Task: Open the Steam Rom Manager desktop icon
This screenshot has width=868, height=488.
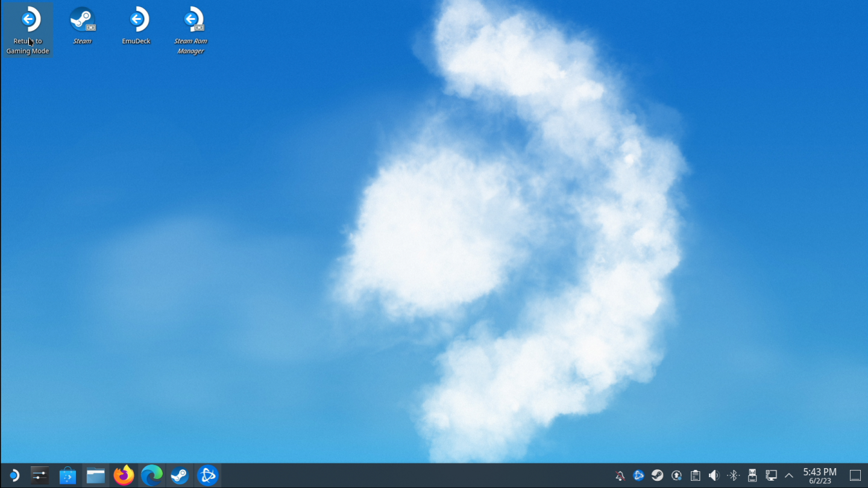Action: tap(190, 30)
